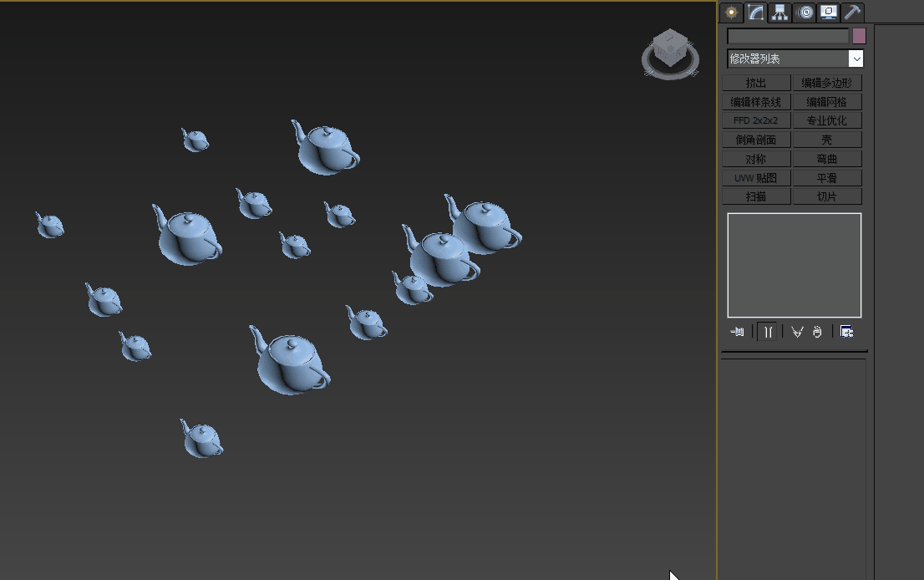Apply the 扫描 modifier
The image size is (924, 580).
(756, 196)
